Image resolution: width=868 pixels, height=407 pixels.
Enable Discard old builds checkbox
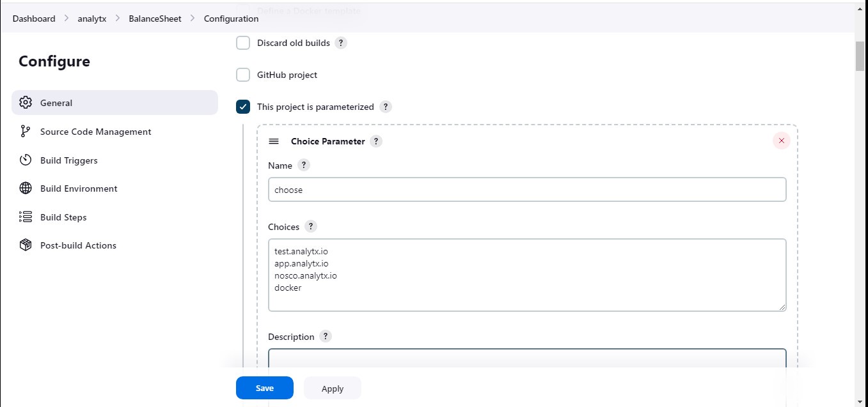coord(243,43)
